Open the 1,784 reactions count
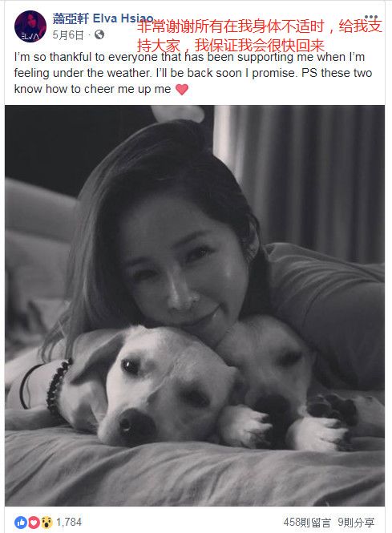The image size is (392, 533). coord(69,522)
